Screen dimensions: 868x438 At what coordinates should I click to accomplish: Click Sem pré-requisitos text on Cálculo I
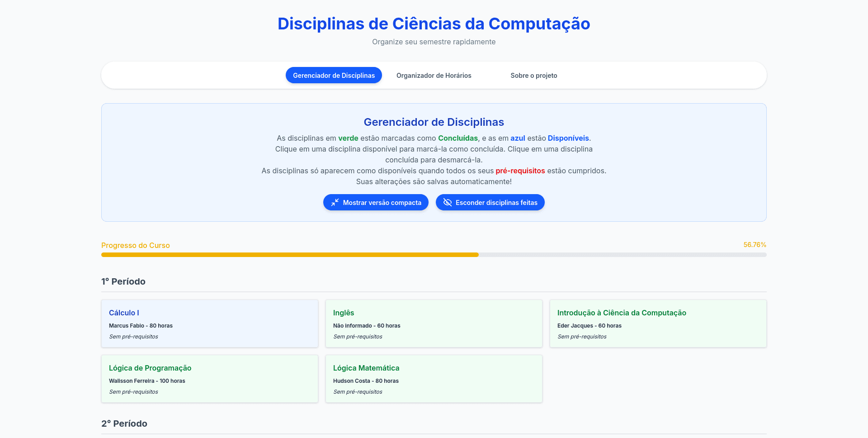tap(133, 337)
